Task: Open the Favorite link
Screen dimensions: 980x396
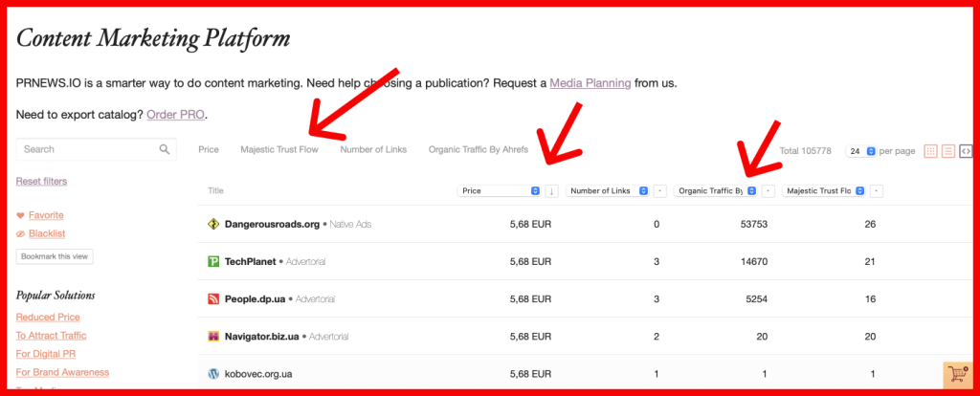Action: (x=46, y=215)
